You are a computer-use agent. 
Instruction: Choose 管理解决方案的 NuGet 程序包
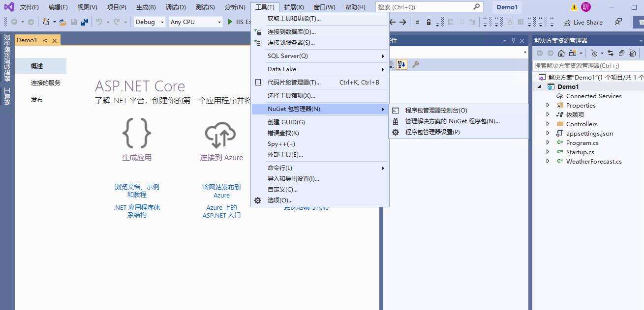point(452,121)
